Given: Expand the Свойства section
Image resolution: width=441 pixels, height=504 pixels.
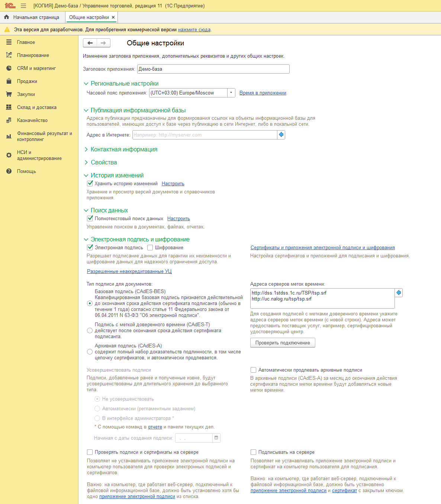Looking at the screenshot, I should click(x=86, y=163).
